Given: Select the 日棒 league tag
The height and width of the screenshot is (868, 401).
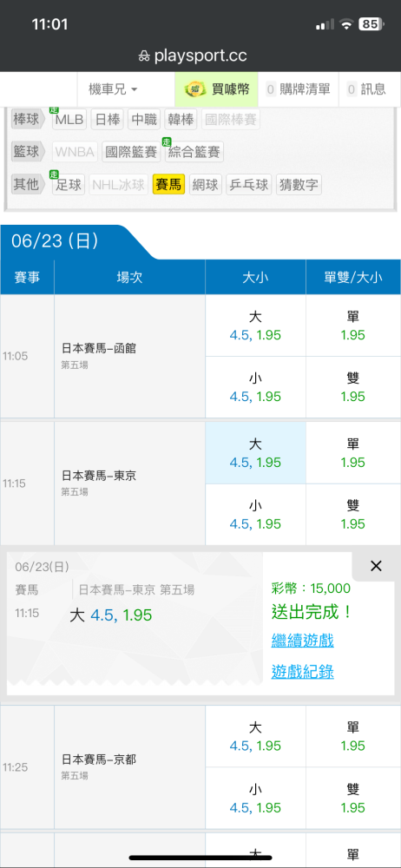Looking at the screenshot, I should coord(108,120).
